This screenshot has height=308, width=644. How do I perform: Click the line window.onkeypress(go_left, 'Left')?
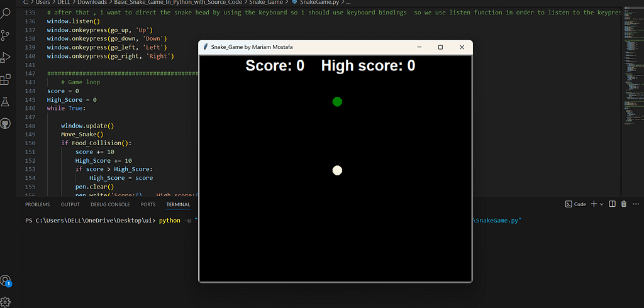[107, 47]
